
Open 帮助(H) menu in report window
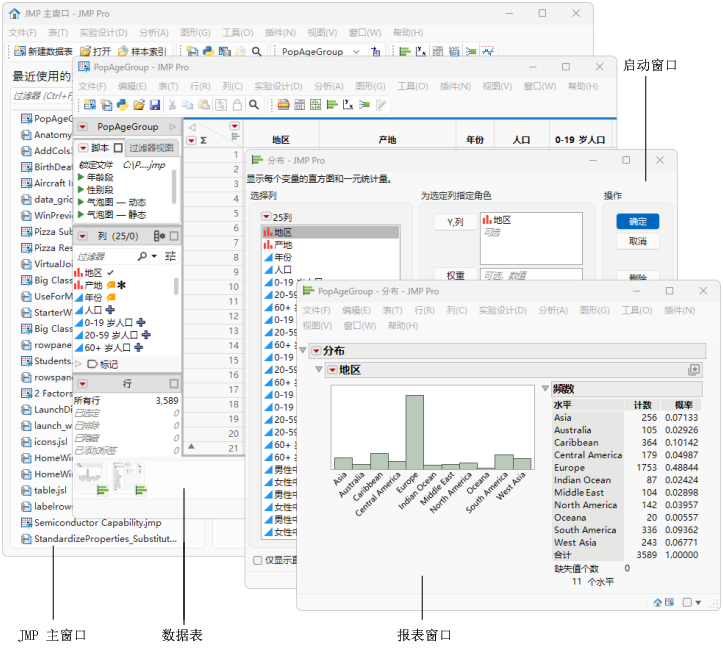tap(403, 326)
